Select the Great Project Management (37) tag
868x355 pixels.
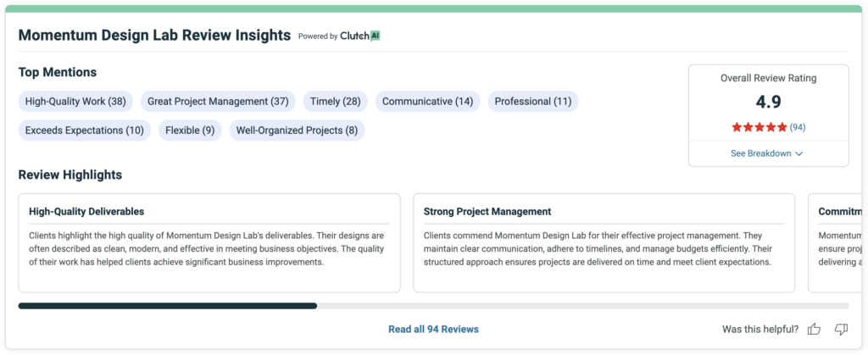pyautogui.click(x=218, y=101)
